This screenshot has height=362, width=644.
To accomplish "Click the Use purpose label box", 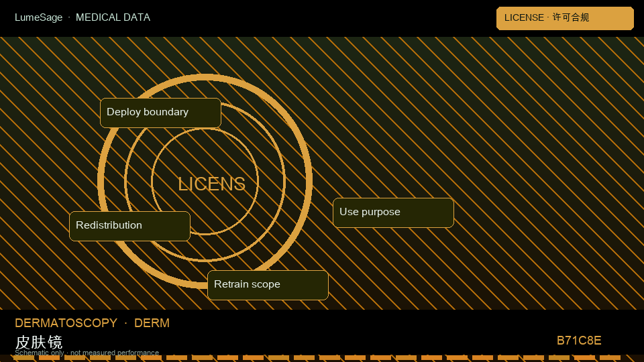I will click(x=393, y=213).
